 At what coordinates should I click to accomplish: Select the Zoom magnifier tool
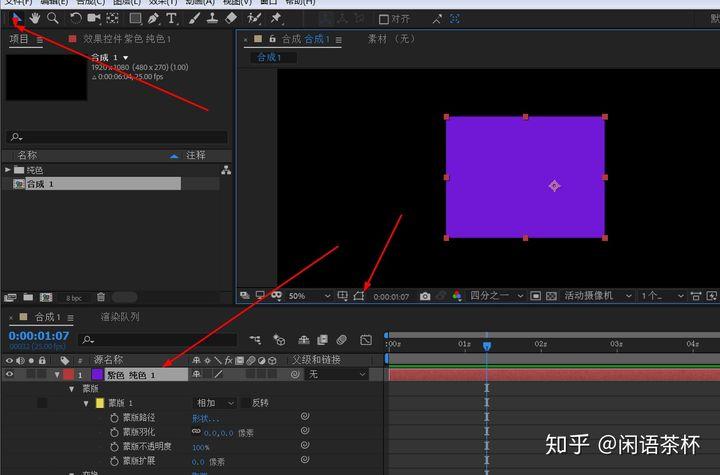click(53, 18)
